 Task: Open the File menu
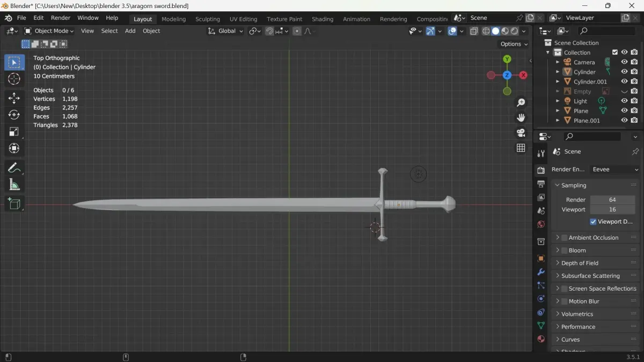(x=21, y=18)
